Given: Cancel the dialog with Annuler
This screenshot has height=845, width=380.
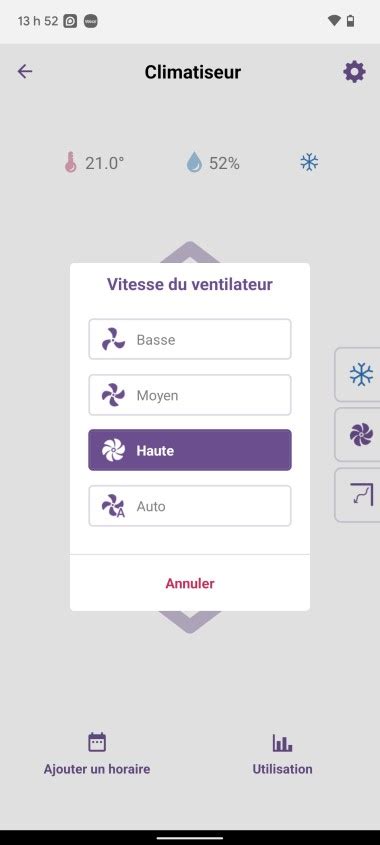Looking at the screenshot, I should 190,583.
